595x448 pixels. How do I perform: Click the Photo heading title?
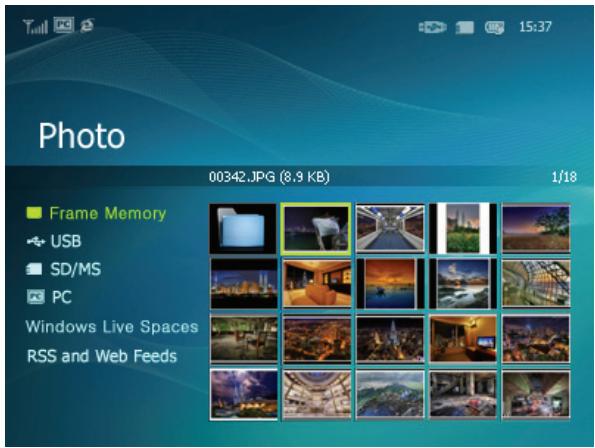tap(82, 135)
